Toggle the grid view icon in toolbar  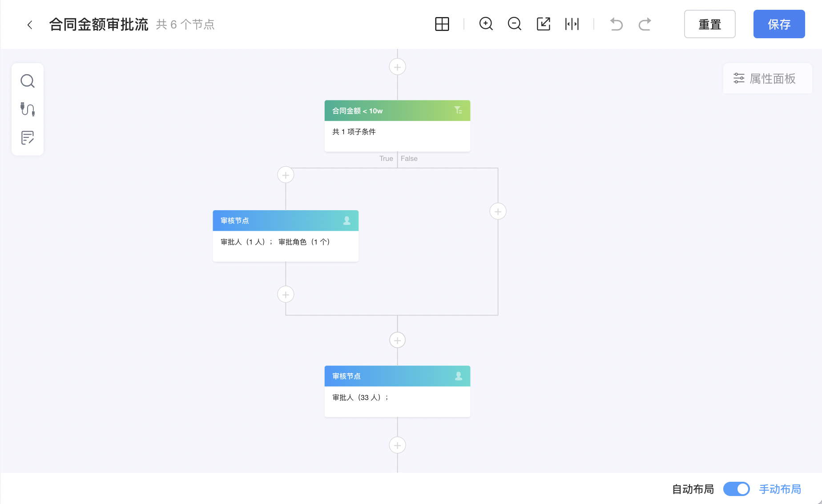[x=442, y=24]
